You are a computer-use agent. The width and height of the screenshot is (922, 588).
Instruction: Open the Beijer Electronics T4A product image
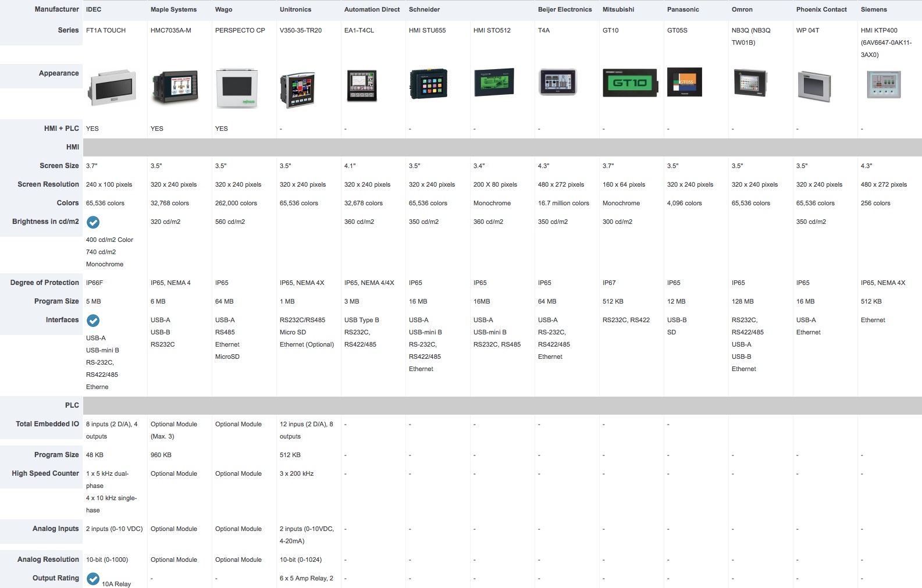558,82
